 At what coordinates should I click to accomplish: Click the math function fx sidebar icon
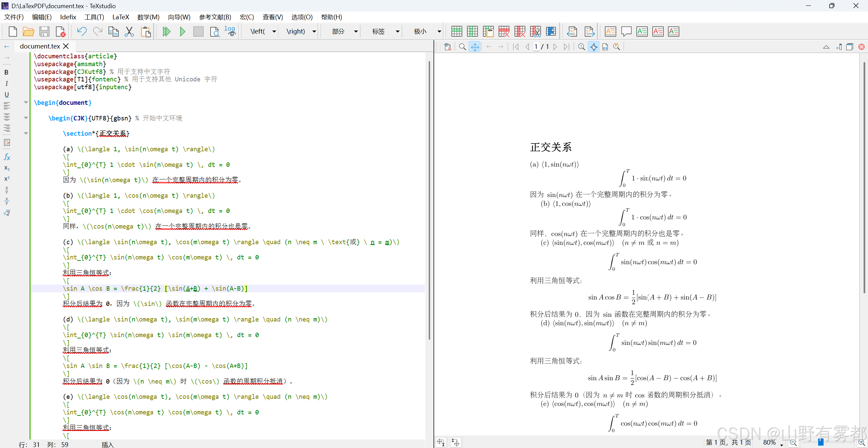click(7, 157)
